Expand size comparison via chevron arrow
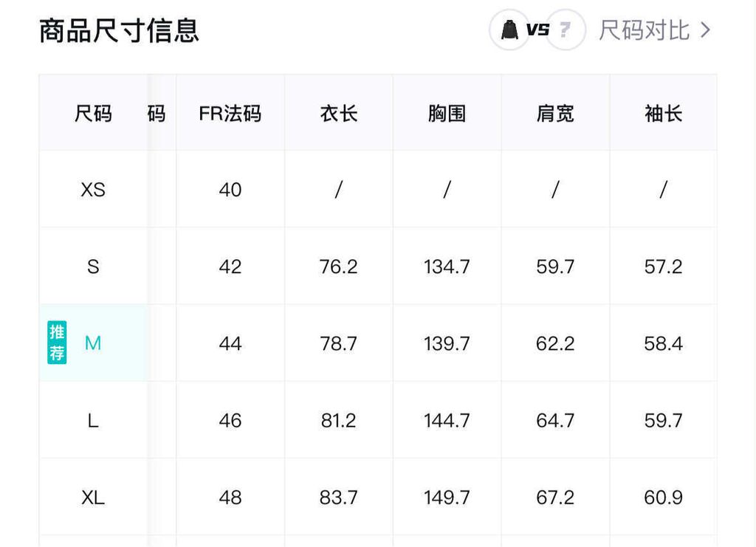The image size is (756, 547). pos(706,30)
